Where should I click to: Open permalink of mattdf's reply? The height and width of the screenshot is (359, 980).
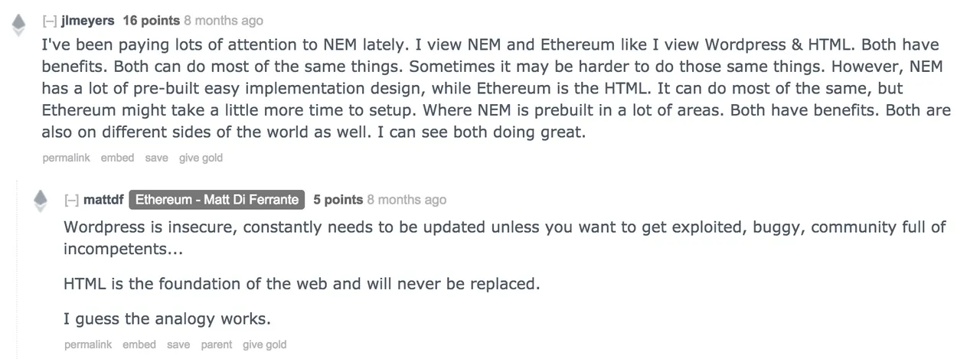click(88, 344)
